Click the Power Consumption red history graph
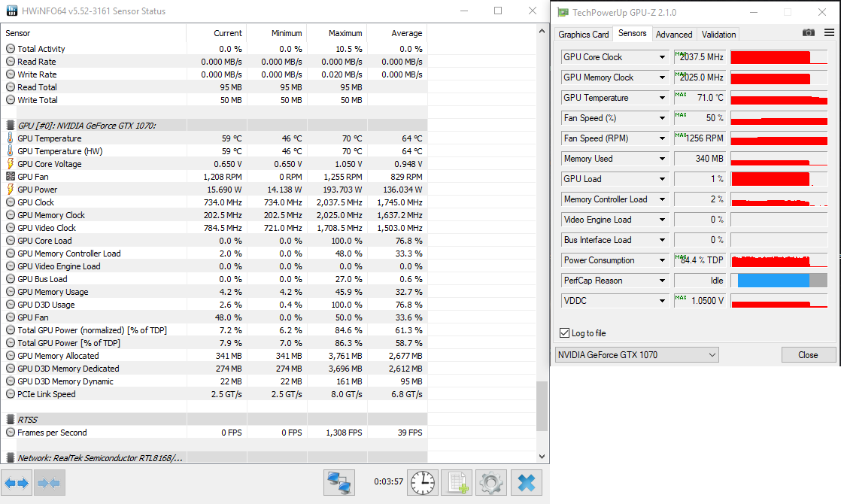Viewport: 841px width, 504px height. 779,260
